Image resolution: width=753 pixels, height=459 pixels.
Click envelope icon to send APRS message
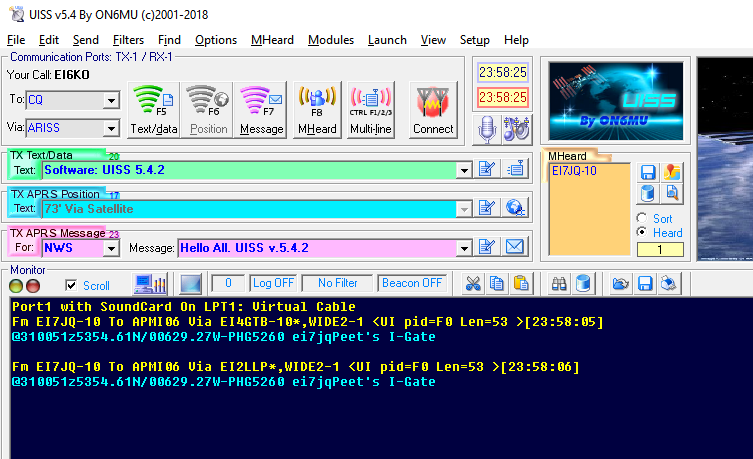(515, 247)
